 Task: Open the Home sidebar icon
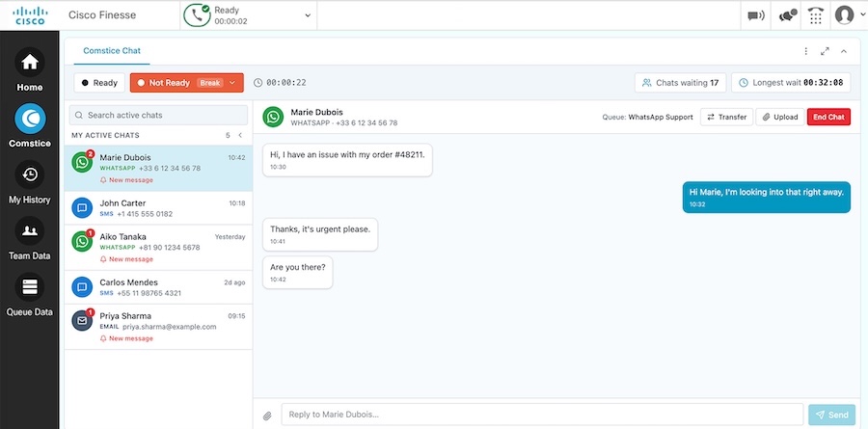coord(29,63)
